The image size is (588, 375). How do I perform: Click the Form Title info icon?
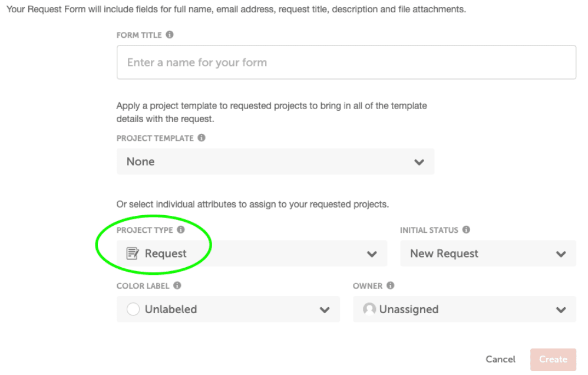[x=170, y=35]
